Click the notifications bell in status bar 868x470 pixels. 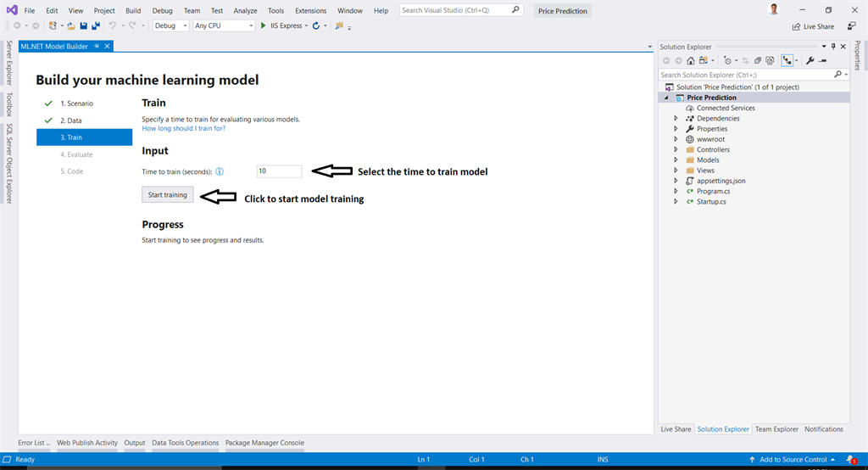pyautogui.click(x=851, y=460)
